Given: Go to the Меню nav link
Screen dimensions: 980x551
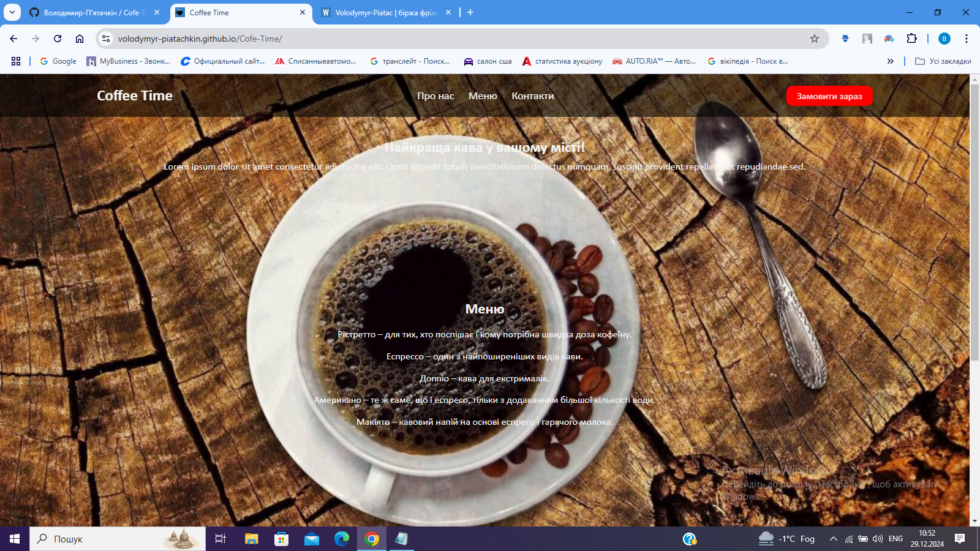Looking at the screenshot, I should 483,96.
